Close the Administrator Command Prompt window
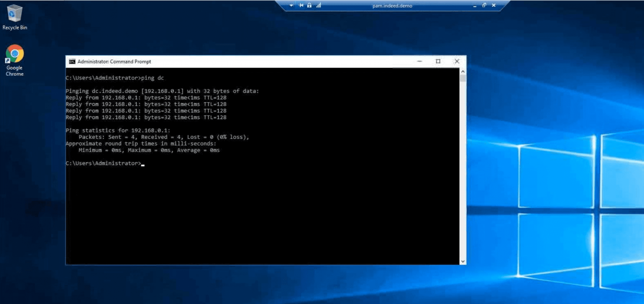Viewport: 644px width, 304px height. [x=457, y=61]
